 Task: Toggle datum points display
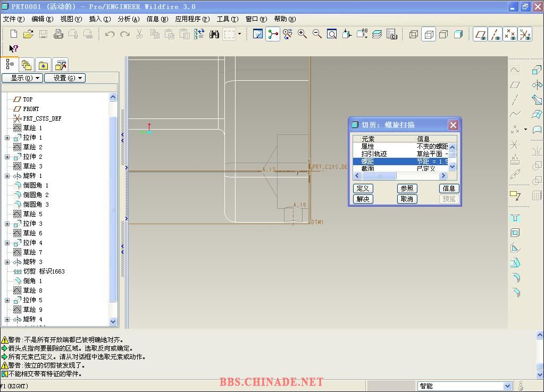coord(510,35)
